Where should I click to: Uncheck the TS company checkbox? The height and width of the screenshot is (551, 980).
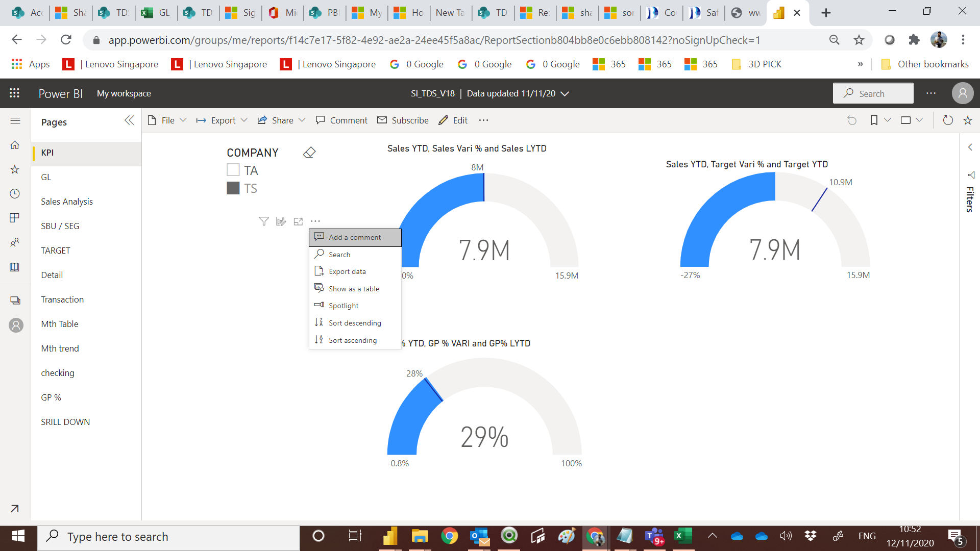coord(233,188)
